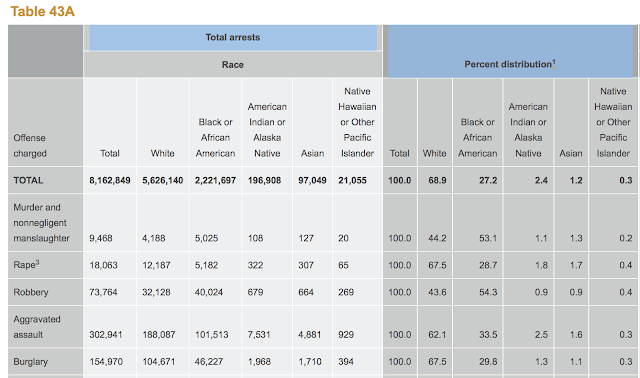
Task: Select the White arrests column header
Action: tap(162, 153)
